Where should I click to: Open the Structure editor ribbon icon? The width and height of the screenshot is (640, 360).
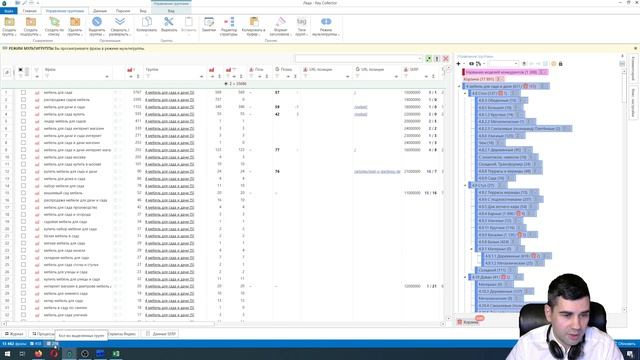pyautogui.click(x=229, y=22)
